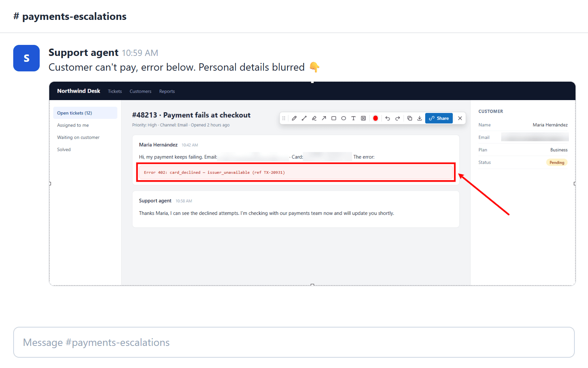Select the straight line tool
Image resolution: width=588 pixels, height=368 pixels.
click(304, 118)
